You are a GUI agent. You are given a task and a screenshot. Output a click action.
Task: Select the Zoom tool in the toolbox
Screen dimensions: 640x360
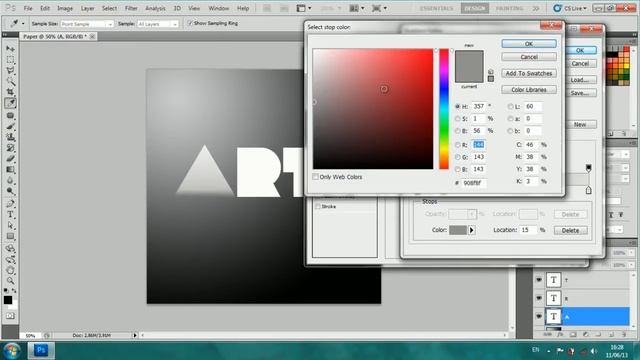tap(10, 281)
